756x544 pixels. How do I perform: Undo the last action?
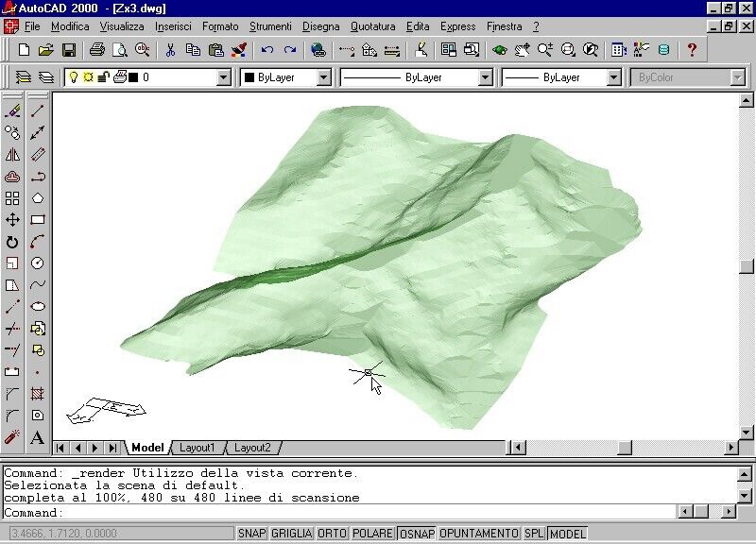267,50
